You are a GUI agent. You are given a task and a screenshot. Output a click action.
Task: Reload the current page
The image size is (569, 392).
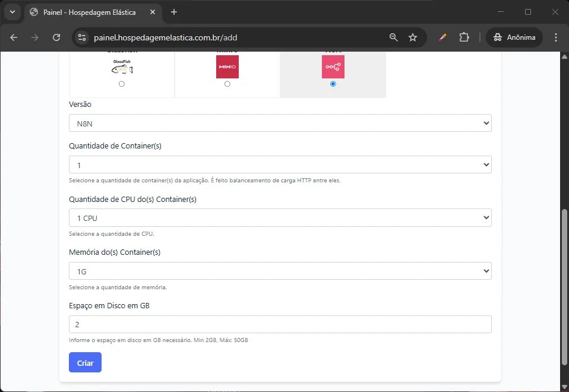click(x=56, y=37)
